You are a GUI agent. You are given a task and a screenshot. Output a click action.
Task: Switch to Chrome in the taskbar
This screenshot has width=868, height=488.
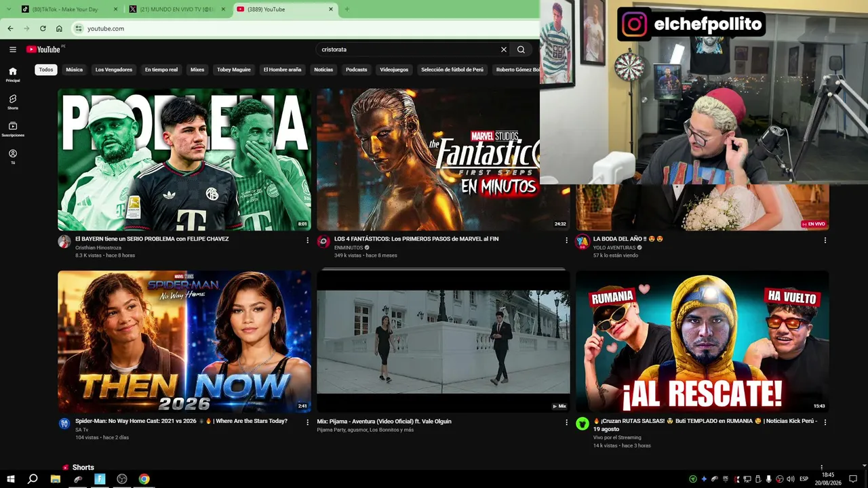pos(144,479)
